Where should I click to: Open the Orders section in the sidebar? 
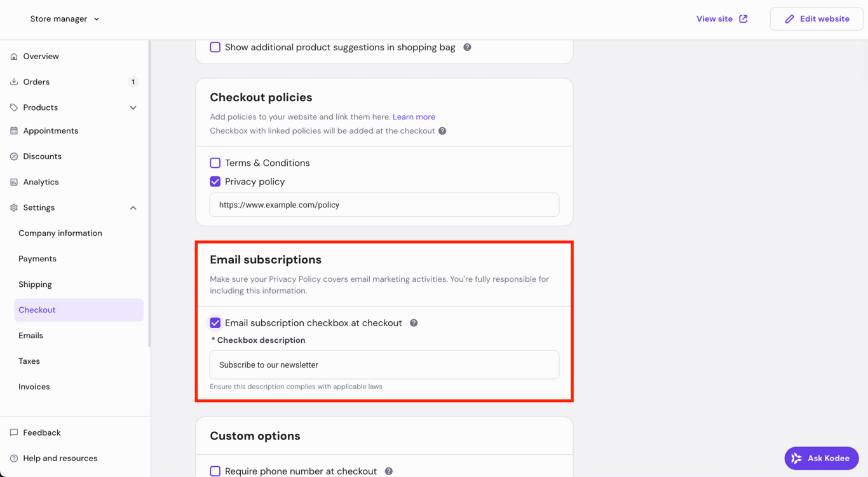pos(36,81)
